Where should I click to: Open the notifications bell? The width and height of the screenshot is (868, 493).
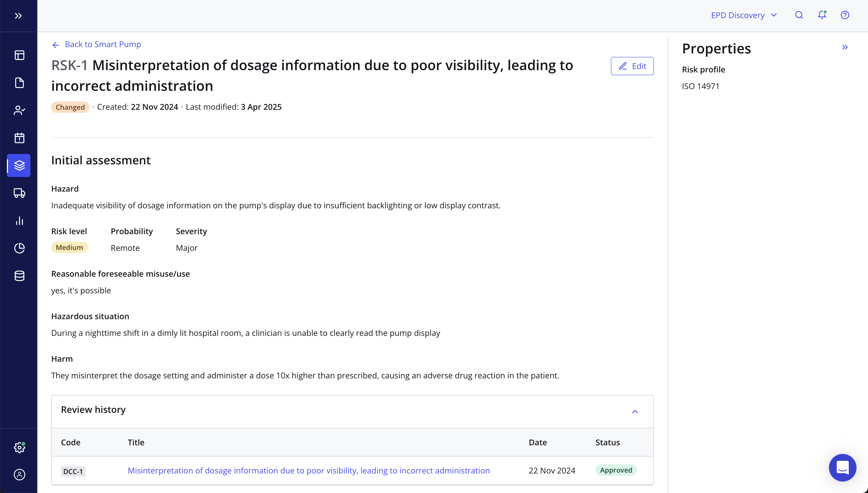click(x=822, y=15)
